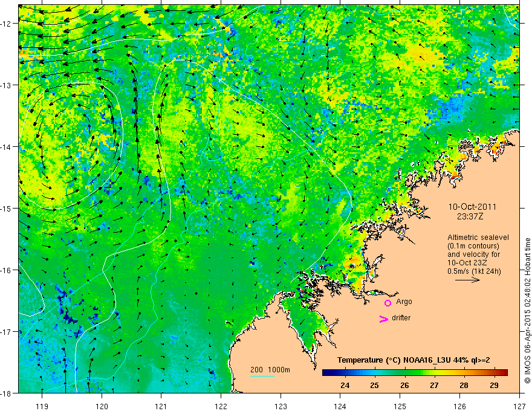Screen dimensions: 532x411
Task: Click the magenta drifter arrowhead symbol
Action: point(384,319)
